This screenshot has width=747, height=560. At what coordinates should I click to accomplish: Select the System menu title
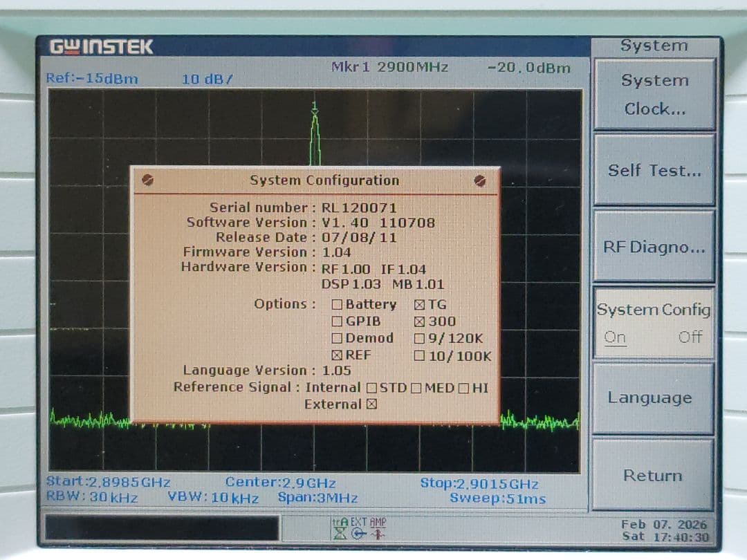[654, 46]
